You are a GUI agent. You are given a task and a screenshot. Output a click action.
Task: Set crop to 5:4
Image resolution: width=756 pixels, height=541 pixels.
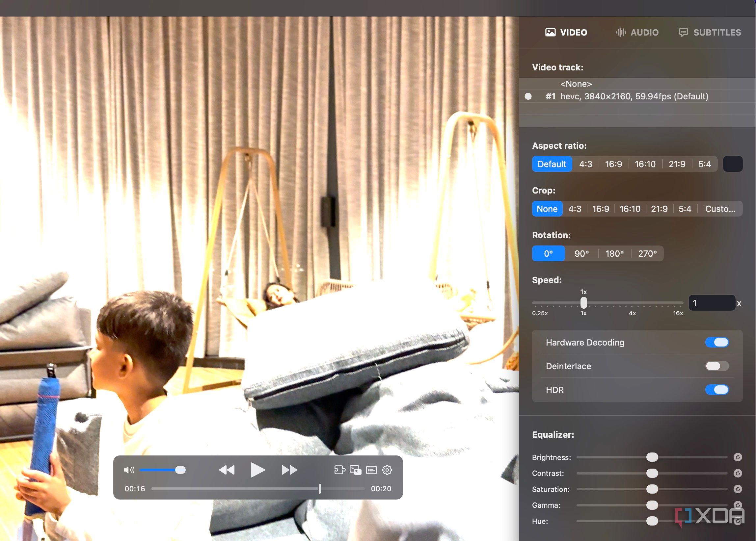[685, 209]
